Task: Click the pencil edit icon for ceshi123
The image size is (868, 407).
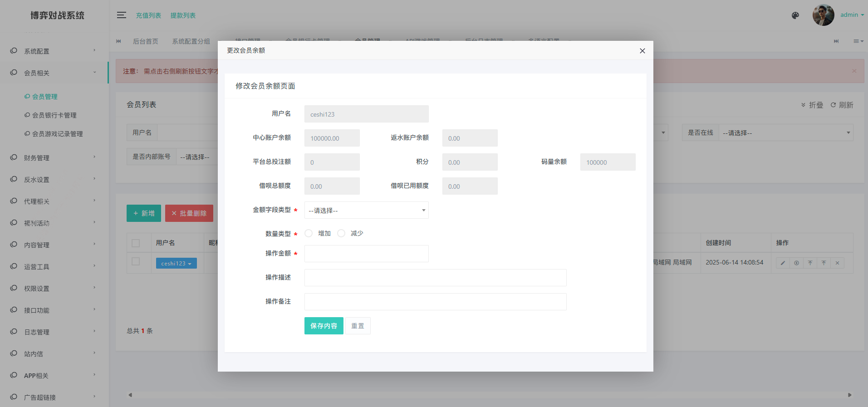Action: 783,263
